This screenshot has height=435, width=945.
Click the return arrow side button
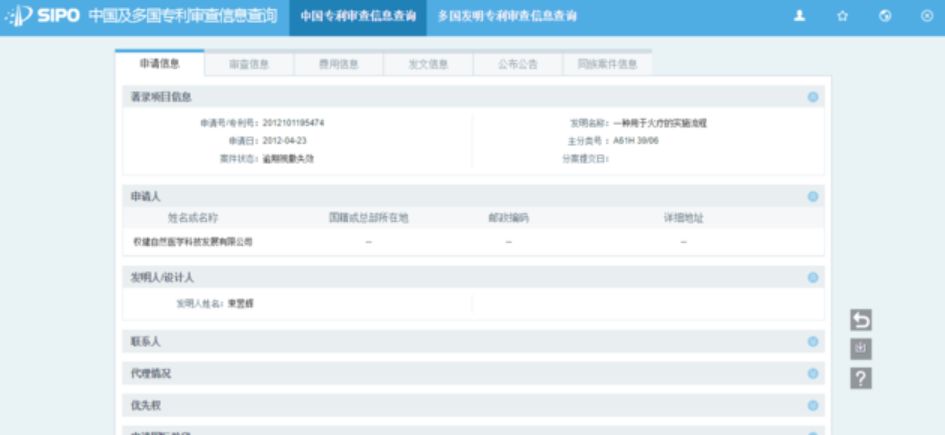tap(861, 320)
